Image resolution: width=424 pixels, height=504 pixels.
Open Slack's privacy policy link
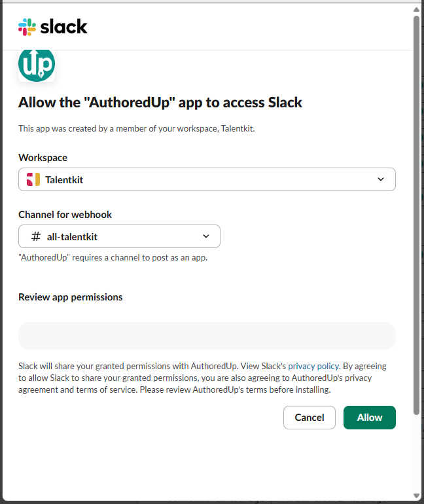[x=313, y=366]
